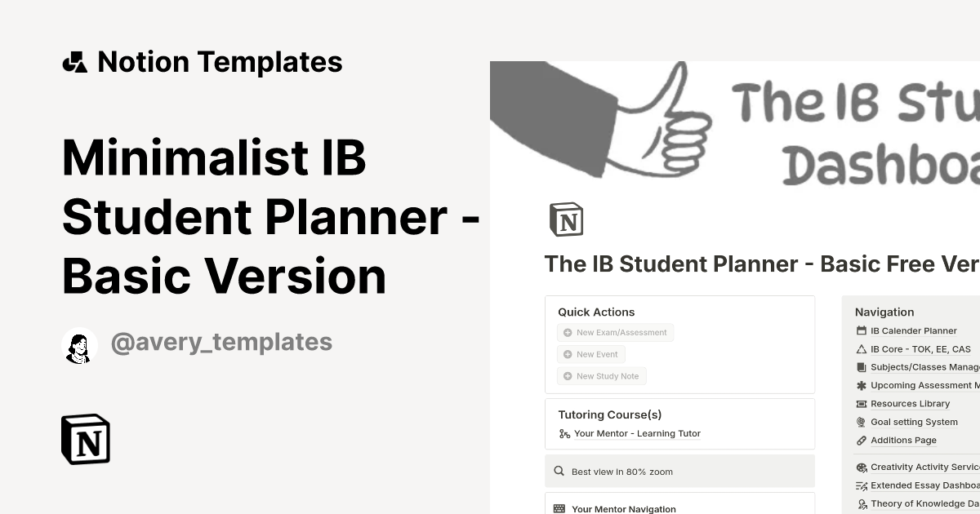This screenshot has width=980, height=514.
Task: Click the magnifying glass in the zoom tip bar
Action: (x=559, y=471)
